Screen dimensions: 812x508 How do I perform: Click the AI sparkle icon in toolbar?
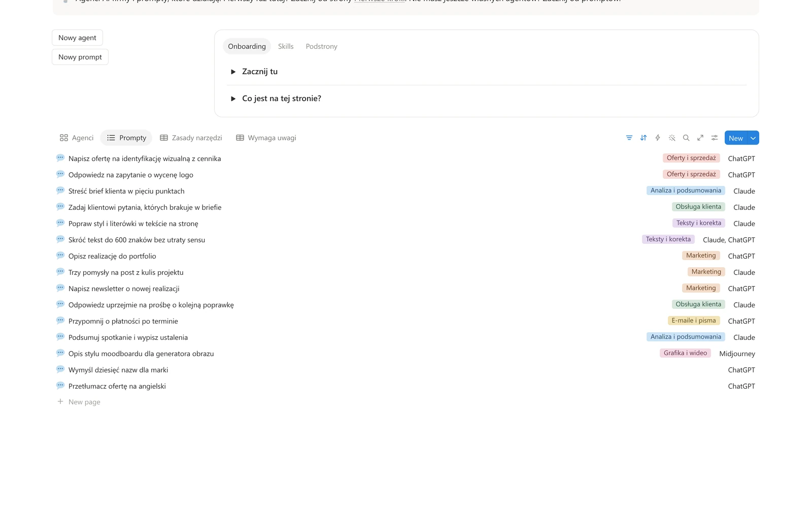point(672,138)
